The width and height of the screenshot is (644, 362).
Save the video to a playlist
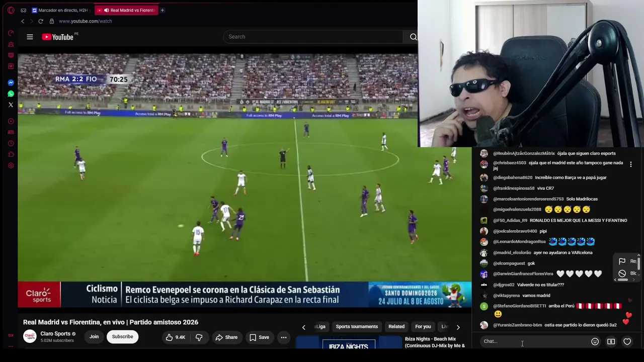pos(260,337)
